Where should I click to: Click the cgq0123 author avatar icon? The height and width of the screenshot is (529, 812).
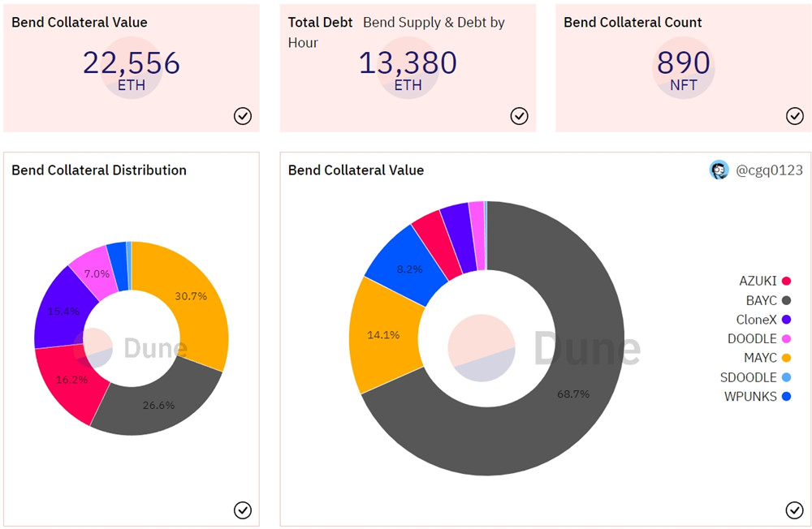719,170
